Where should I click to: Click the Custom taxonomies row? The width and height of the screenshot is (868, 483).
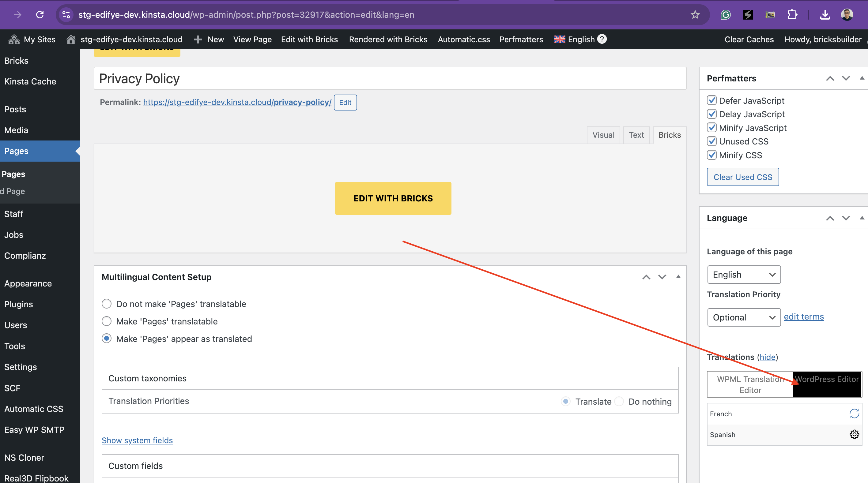coord(390,378)
